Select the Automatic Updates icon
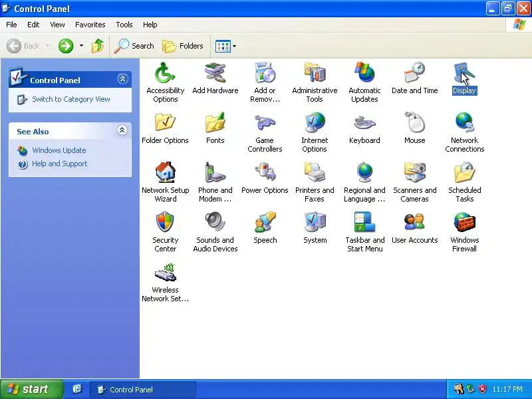Image resolution: width=532 pixels, height=399 pixels. 364,72
